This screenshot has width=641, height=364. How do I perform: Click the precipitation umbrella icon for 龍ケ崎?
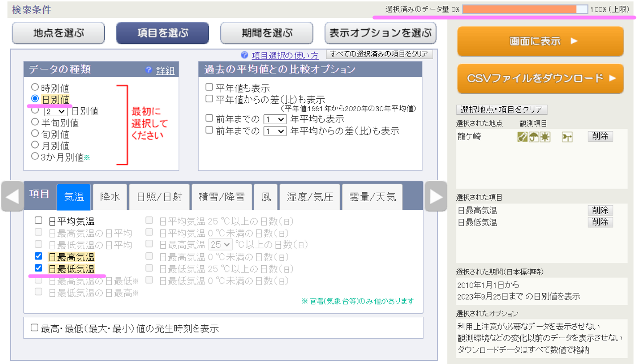tap(533, 138)
